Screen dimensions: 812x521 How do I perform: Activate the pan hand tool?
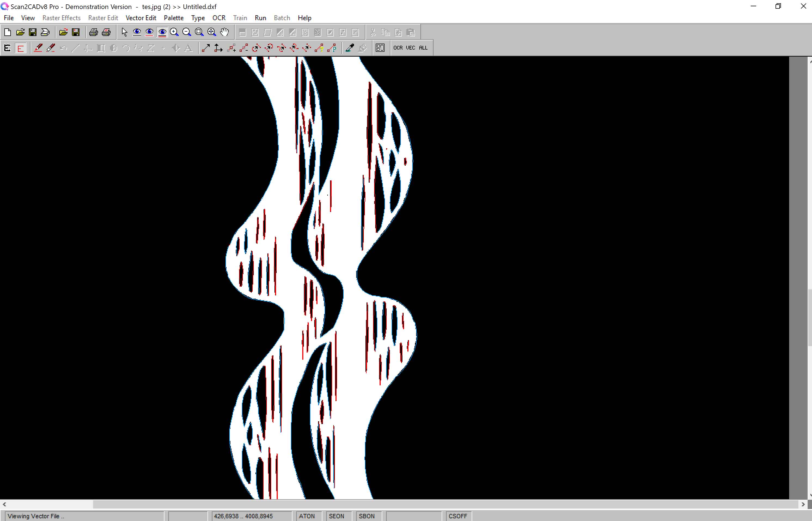tap(224, 32)
